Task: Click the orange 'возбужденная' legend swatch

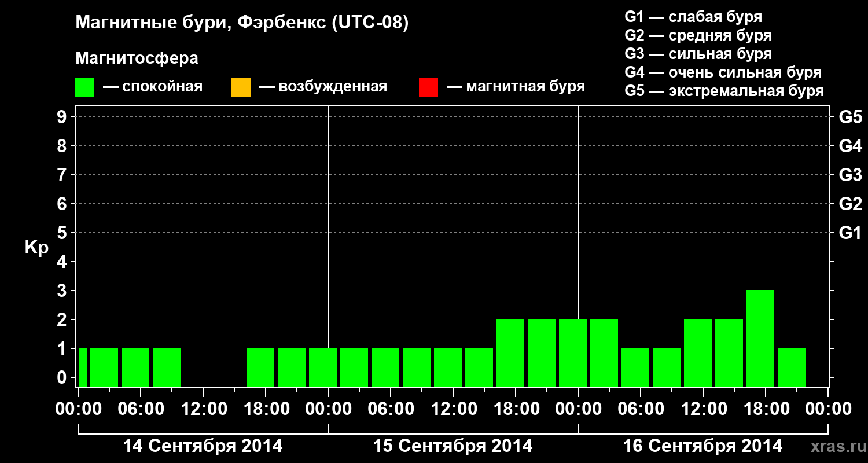Action: tap(241, 87)
